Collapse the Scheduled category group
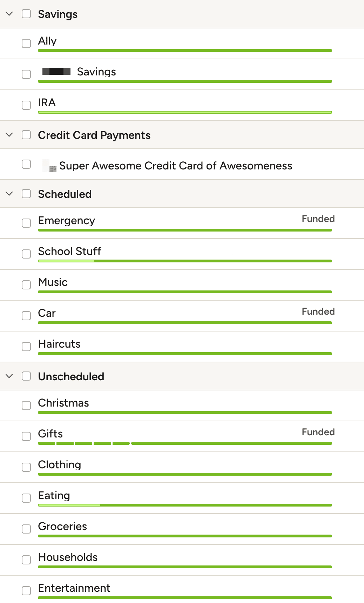 coord(9,194)
